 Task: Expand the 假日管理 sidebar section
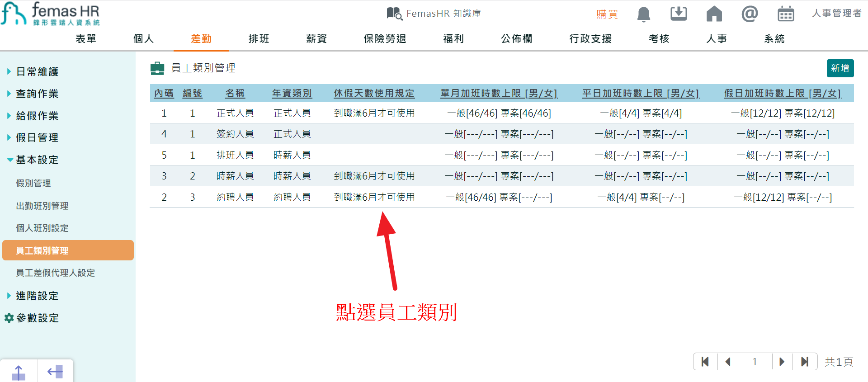pos(33,137)
